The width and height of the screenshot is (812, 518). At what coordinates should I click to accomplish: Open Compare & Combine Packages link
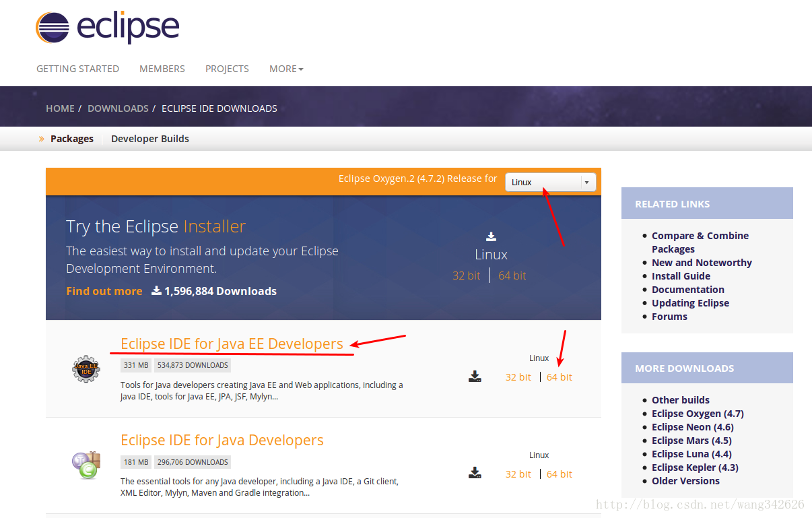[700, 242]
